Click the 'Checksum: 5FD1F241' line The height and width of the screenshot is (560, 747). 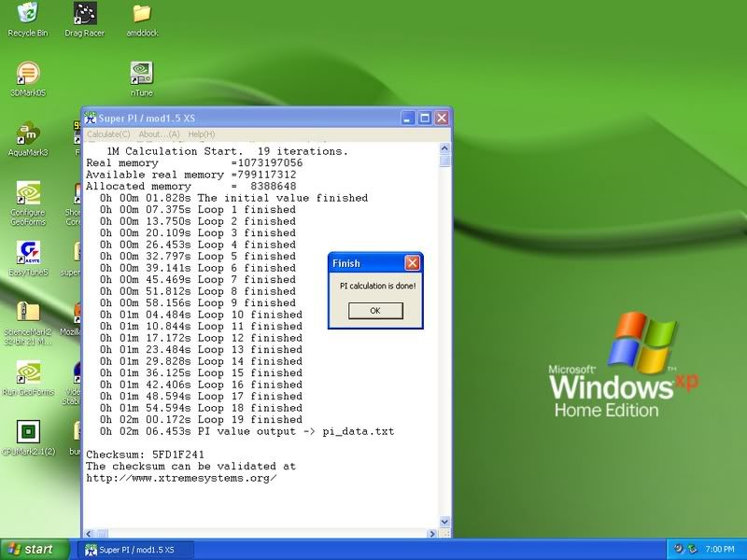pyautogui.click(x=145, y=455)
